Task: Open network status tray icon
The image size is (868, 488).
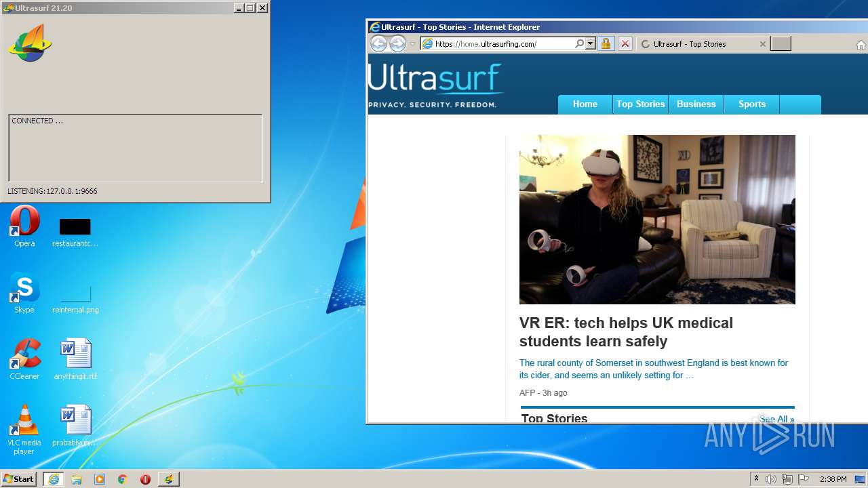Action: pyautogui.click(x=787, y=479)
